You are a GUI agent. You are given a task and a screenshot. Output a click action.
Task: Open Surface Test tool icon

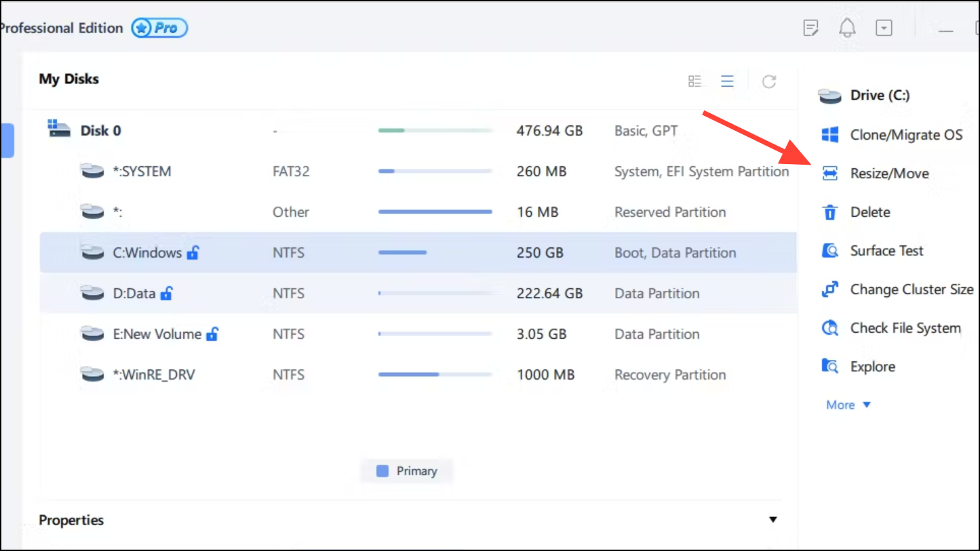coord(830,251)
